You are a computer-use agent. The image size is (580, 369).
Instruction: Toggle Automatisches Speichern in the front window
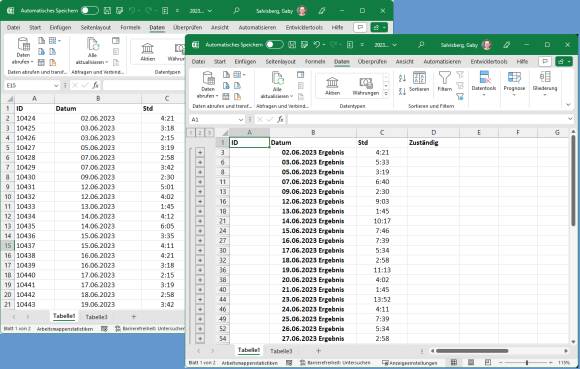click(x=274, y=45)
